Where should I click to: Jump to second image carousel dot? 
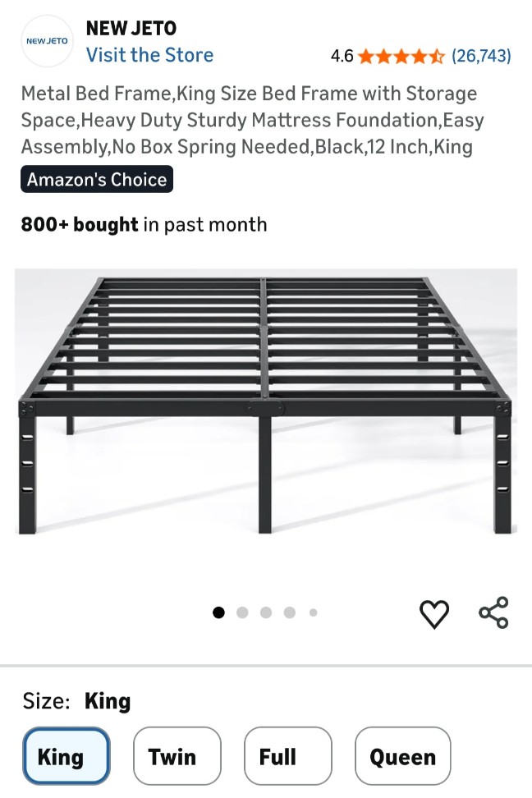pyautogui.click(x=242, y=612)
